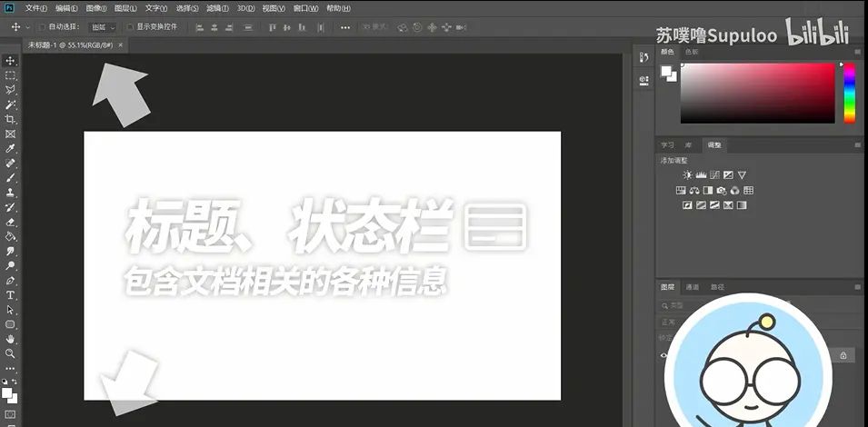Select the Dodge tool
The image size is (868, 427).
pyautogui.click(x=10, y=265)
